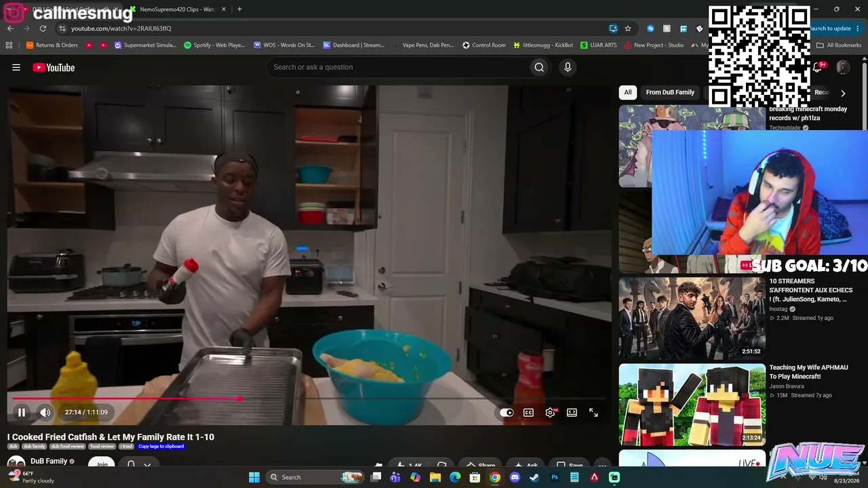Open Microsoft Edge from the taskbar
The height and width of the screenshot is (488, 868).
tap(455, 477)
